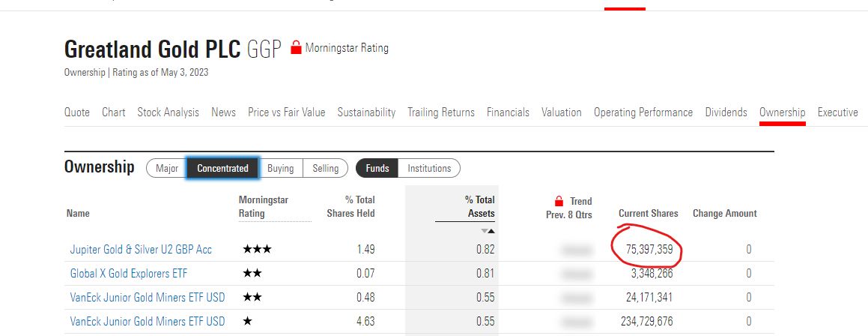Click the 0.55 assets value in the 4.63 row

[x=485, y=321]
